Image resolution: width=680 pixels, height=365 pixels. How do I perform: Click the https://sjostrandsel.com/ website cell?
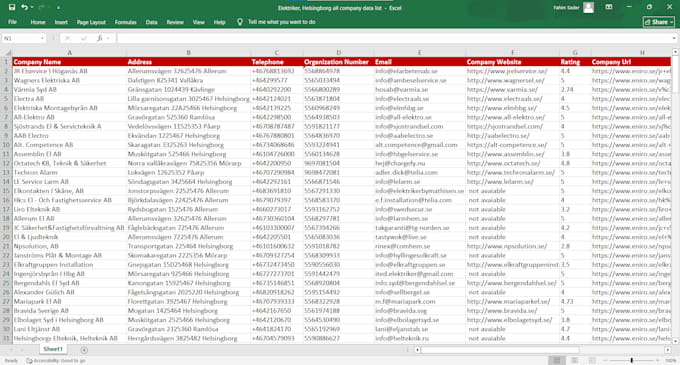(513, 126)
